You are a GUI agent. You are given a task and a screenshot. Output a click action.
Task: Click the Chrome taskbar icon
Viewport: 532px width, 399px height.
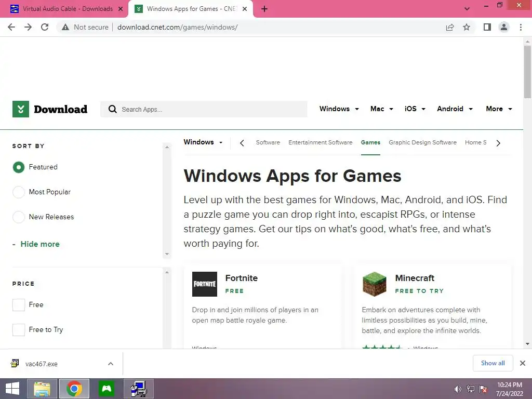(74, 389)
